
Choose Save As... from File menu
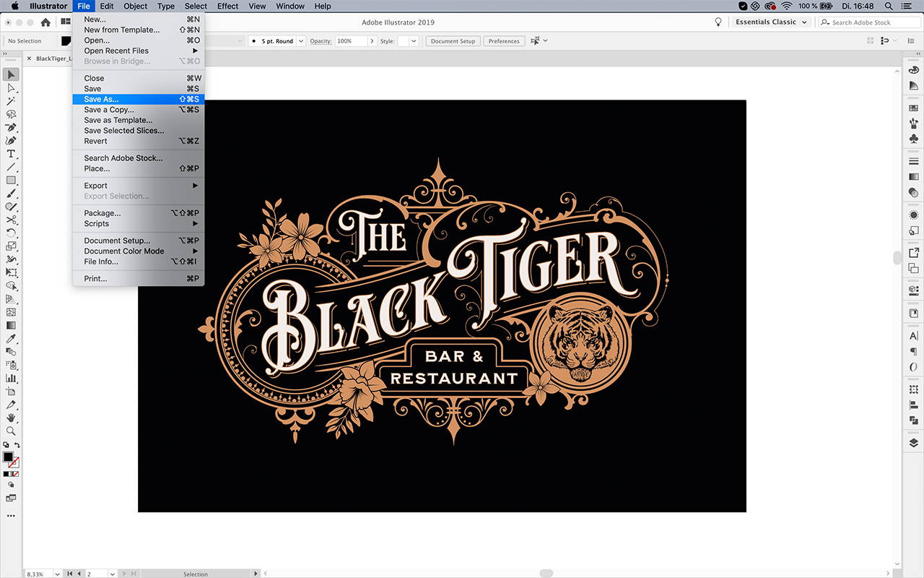pyautogui.click(x=137, y=99)
